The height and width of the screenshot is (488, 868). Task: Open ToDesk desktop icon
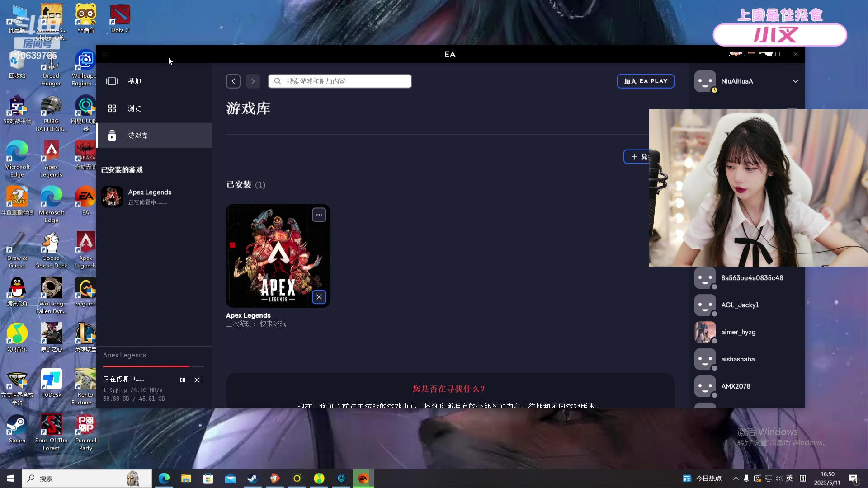(51, 383)
